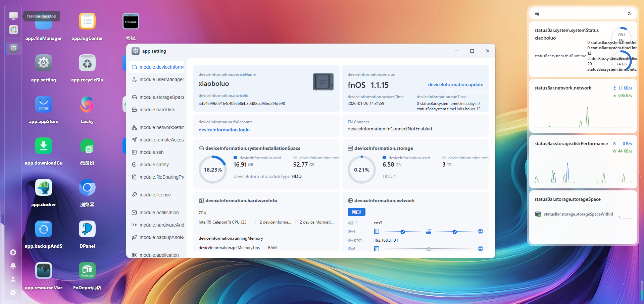644x304 pixels.
Task: Click the 0.21% storage usage ring
Action: click(362, 170)
